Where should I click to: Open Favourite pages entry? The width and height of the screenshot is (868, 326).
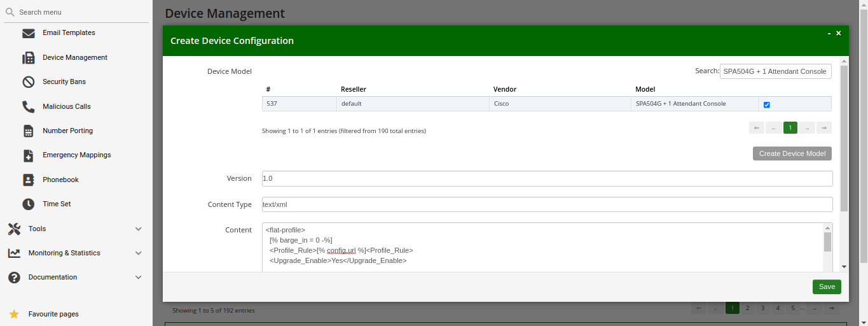tap(53, 314)
